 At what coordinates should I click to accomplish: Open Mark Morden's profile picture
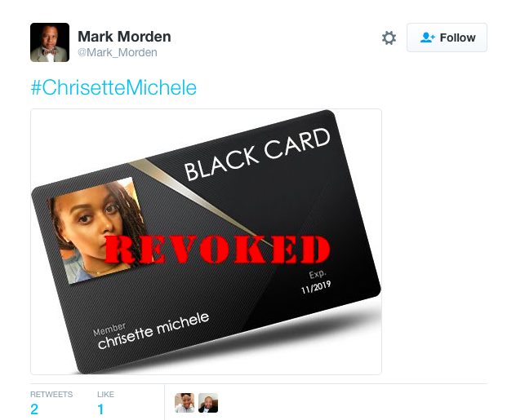(50, 42)
